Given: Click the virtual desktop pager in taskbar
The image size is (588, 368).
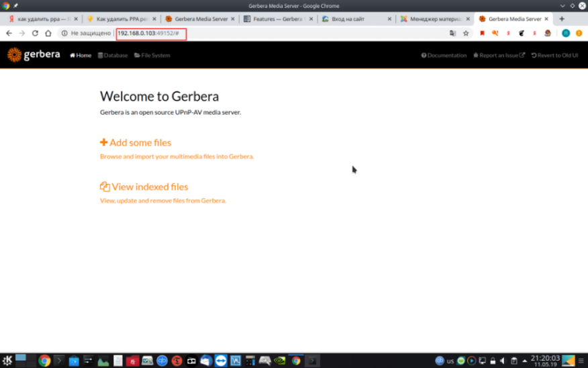Looking at the screenshot, I should coord(26,361).
